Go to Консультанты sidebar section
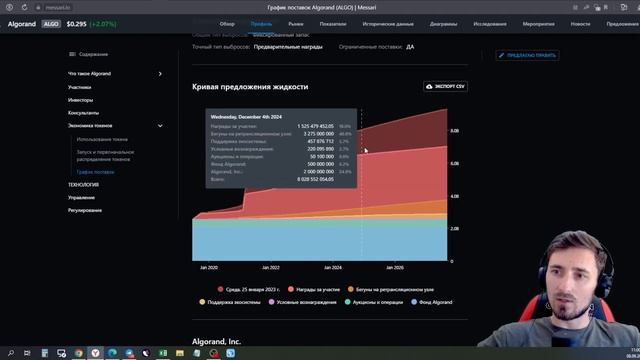This screenshot has height=360, width=640. click(83, 113)
